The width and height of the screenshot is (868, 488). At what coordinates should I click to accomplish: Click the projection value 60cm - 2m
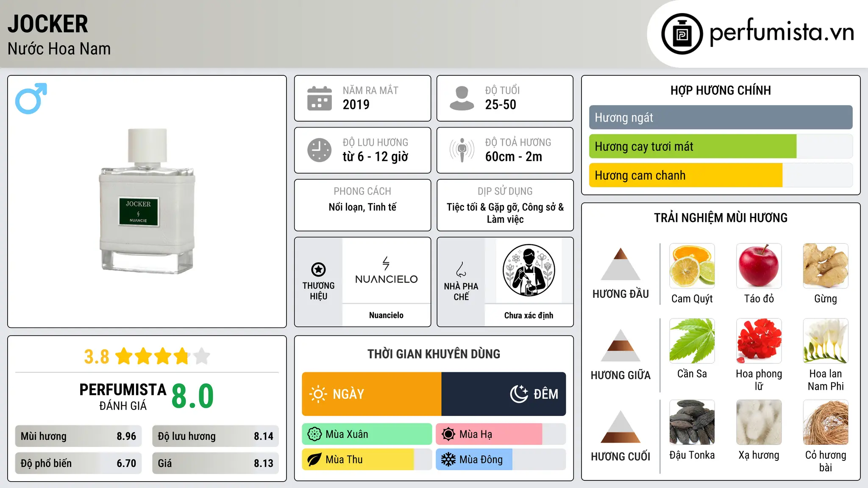click(x=514, y=157)
